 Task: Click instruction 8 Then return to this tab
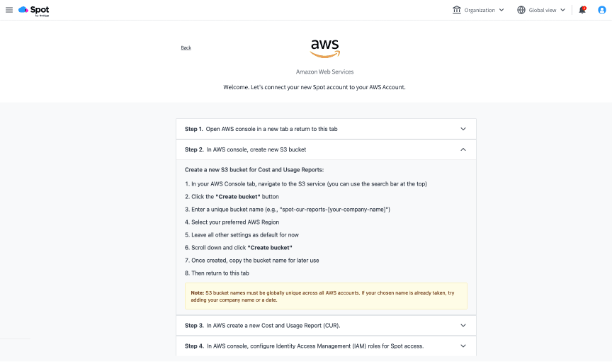[217, 273]
